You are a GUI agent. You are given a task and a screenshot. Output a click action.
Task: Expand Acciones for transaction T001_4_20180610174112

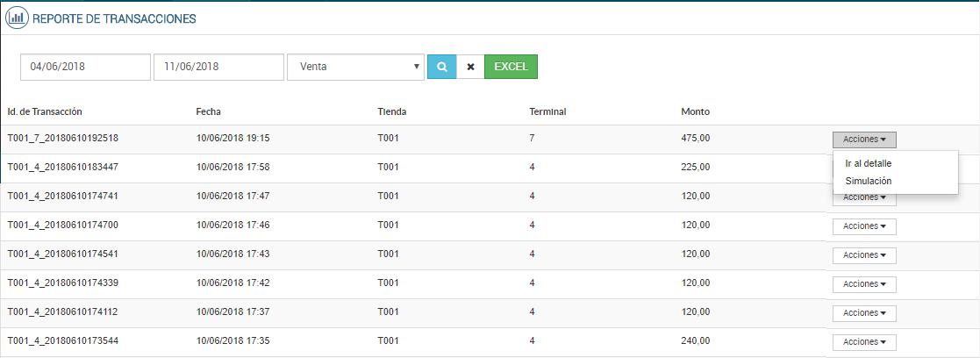864,313
